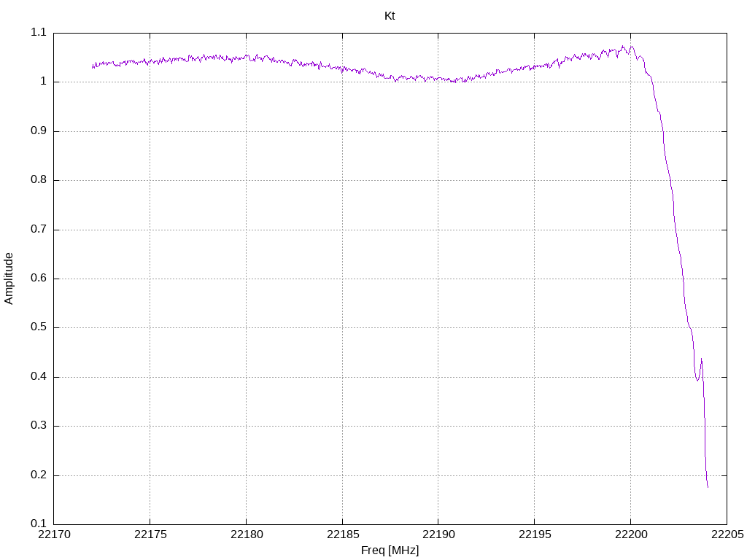Click the plot title 'Kt'
This screenshot has width=747, height=560.
pyautogui.click(x=390, y=16)
